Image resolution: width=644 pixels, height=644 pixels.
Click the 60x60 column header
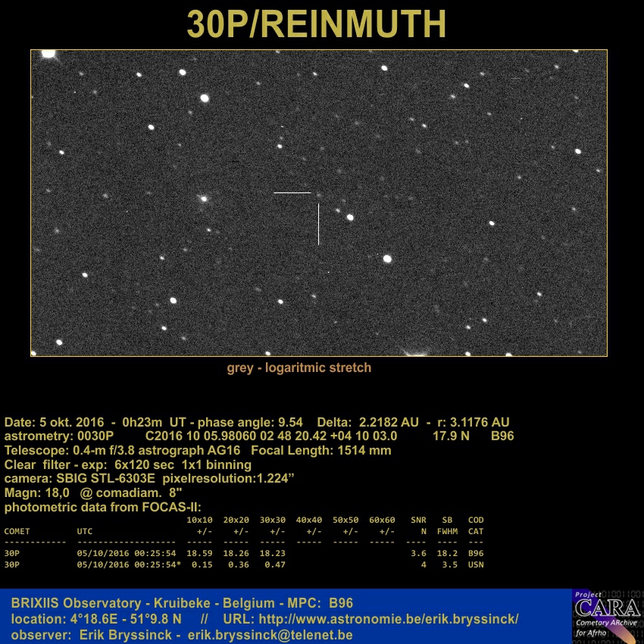click(x=382, y=520)
